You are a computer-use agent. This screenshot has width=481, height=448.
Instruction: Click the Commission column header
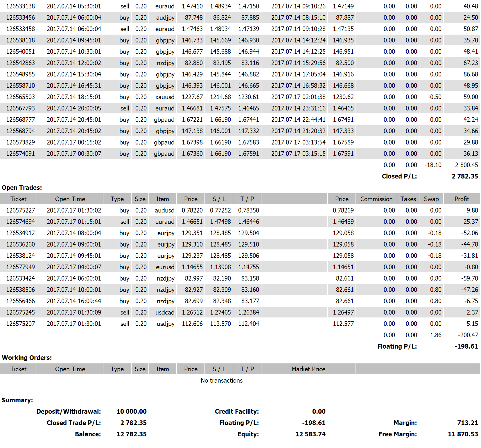pyautogui.click(x=376, y=199)
